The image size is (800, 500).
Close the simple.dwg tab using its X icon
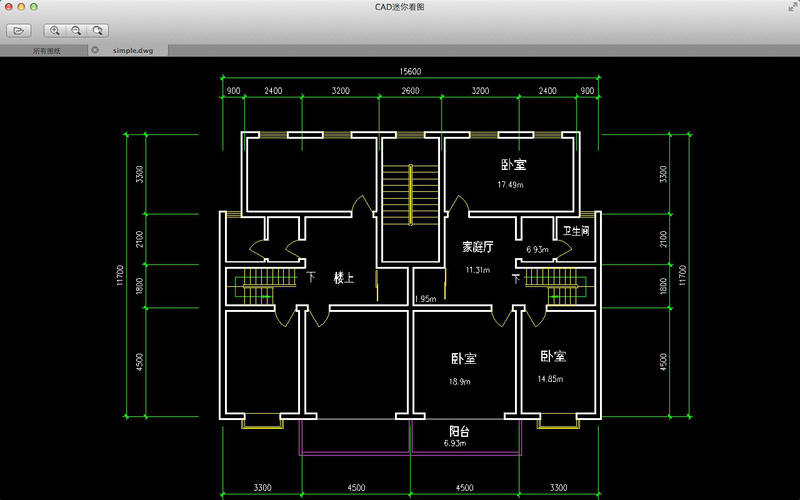(95, 49)
